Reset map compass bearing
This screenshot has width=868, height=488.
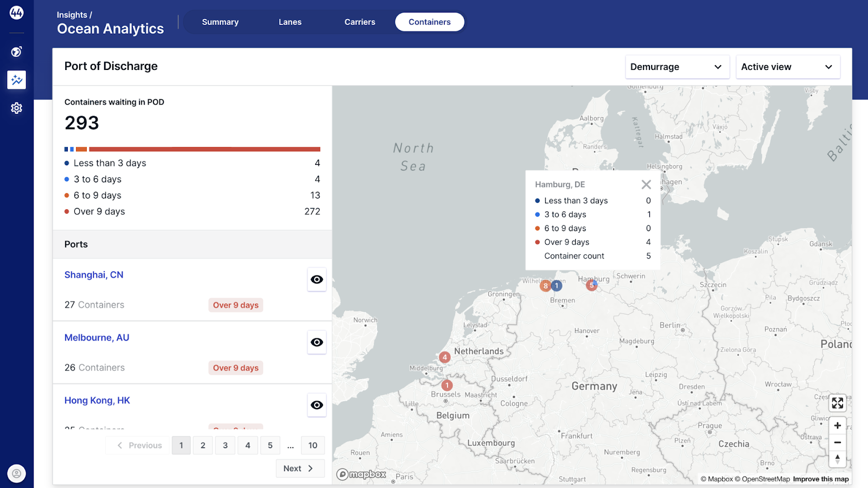838,459
